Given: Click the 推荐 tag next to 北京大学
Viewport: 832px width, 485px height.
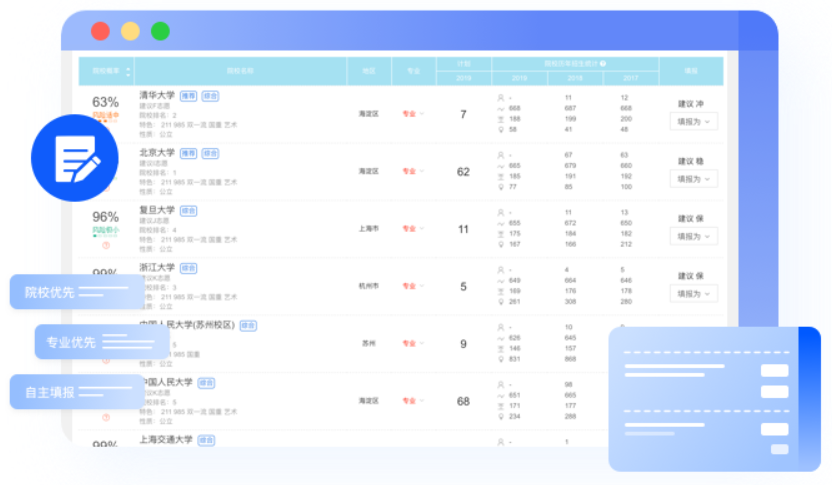Looking at the screenshot, I should coord(188,153).
